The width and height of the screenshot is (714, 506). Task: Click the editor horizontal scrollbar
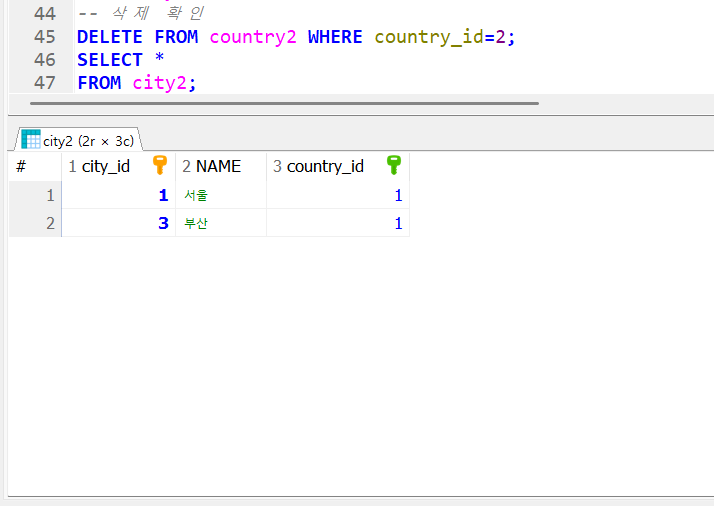coord(284,103)
